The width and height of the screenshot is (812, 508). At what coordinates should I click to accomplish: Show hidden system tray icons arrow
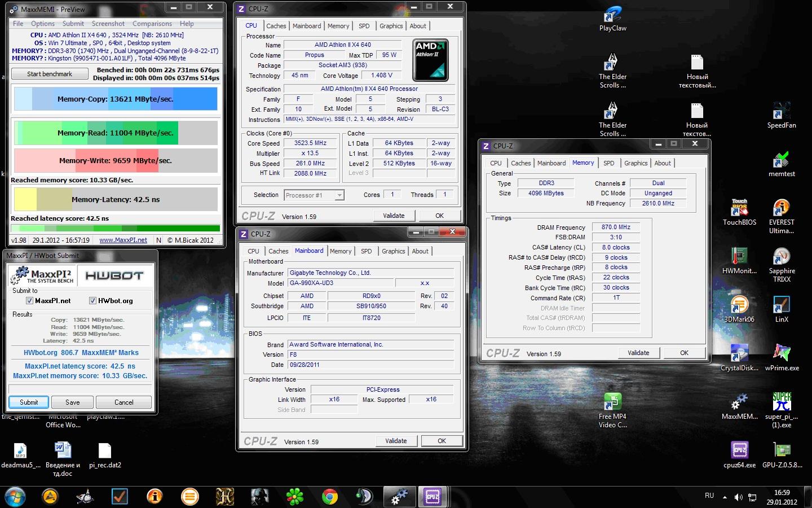tap(725, 497)
